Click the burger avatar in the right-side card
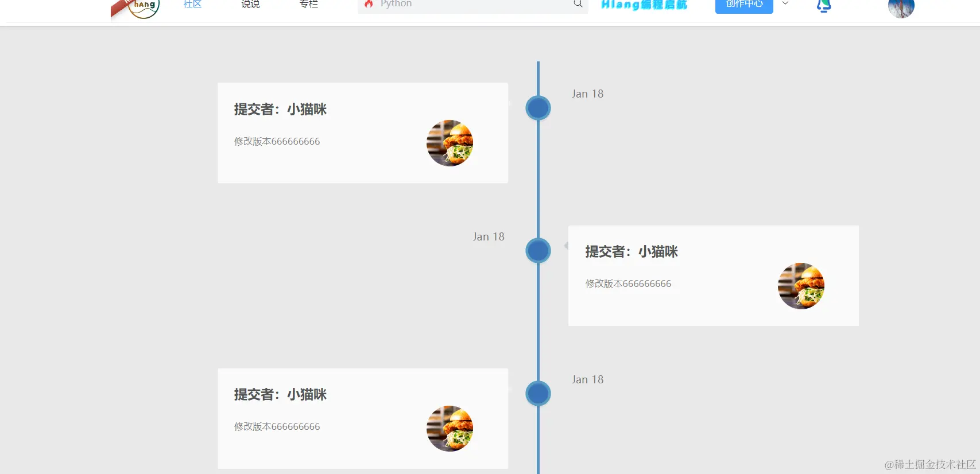The width and height of the screenshot is (980, 474). tap(801, 286)
